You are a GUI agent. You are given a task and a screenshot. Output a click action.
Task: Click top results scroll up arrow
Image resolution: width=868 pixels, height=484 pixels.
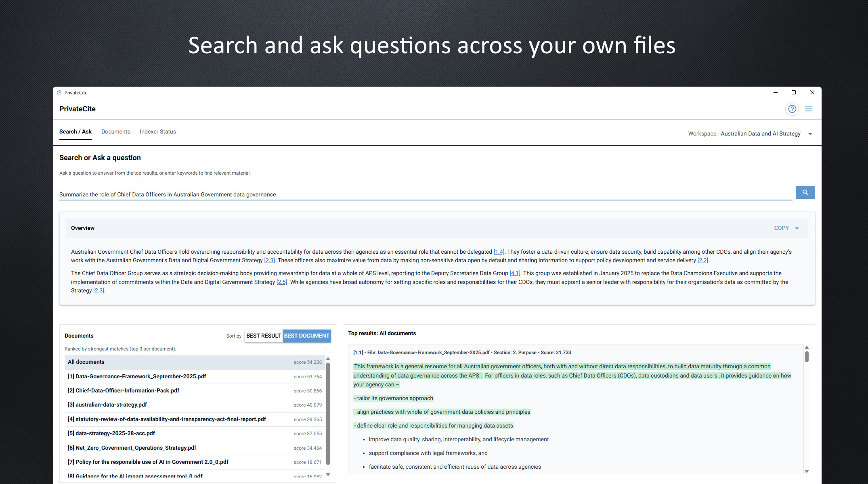point(807,347)
